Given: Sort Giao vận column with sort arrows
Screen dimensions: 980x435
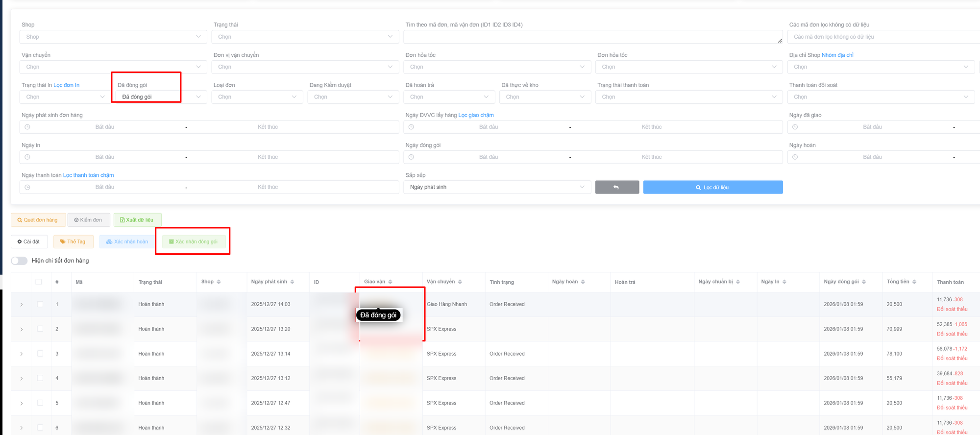Looking at the screenshot, I should point(390,282).
